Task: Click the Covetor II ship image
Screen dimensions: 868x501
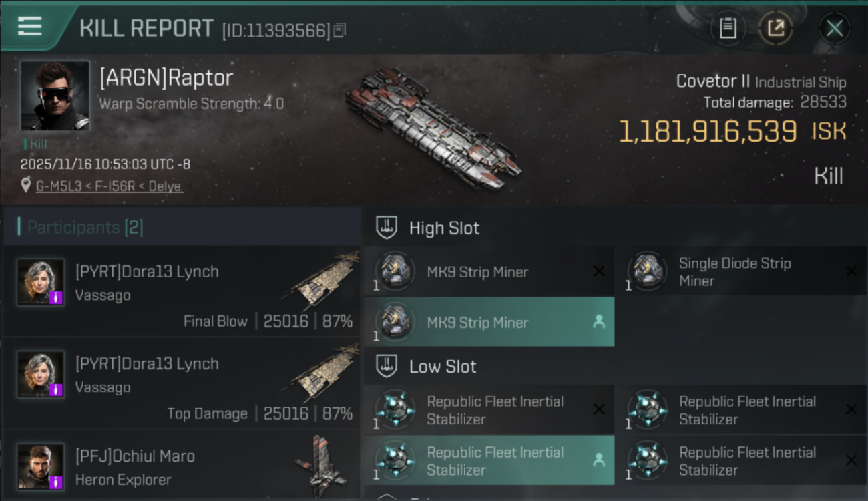Action: click(x=433, y=128)
